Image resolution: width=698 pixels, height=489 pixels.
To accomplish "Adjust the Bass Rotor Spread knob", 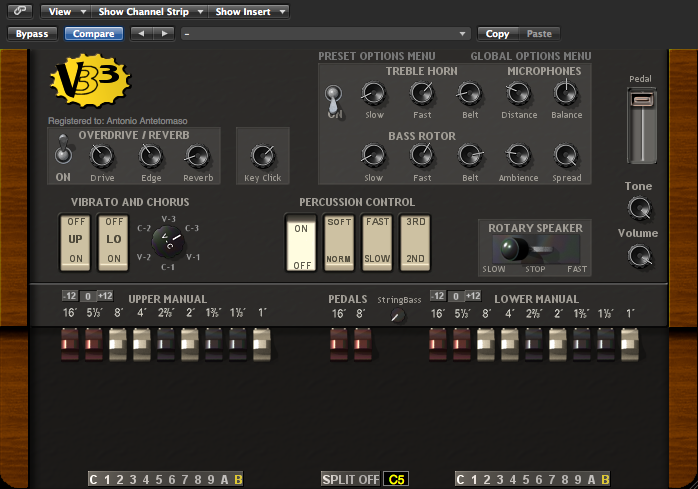I will pos(566,155).
